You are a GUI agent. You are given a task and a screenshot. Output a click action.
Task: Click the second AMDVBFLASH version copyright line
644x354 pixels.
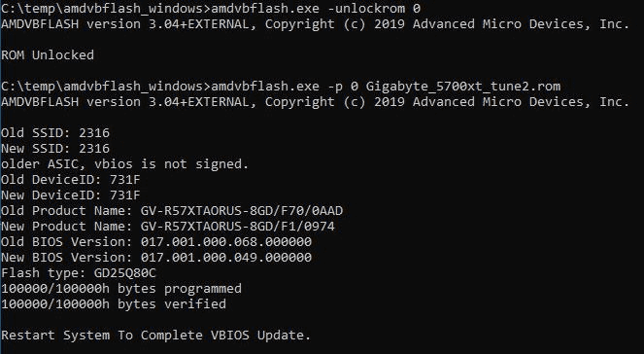pyautogui.click(x=315, y=102)
